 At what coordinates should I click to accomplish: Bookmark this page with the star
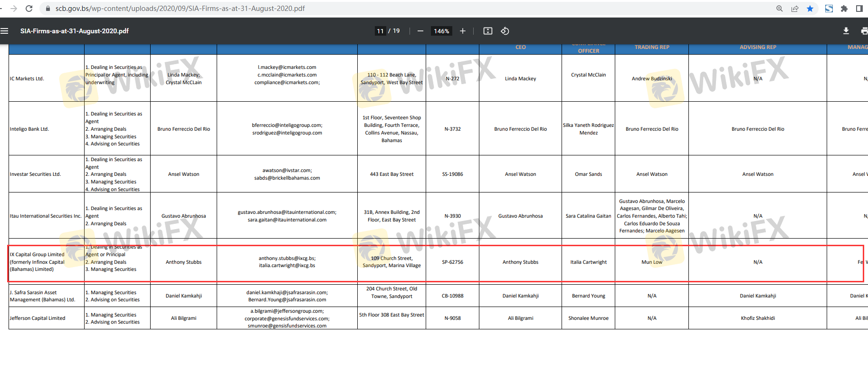pos(810,9)
